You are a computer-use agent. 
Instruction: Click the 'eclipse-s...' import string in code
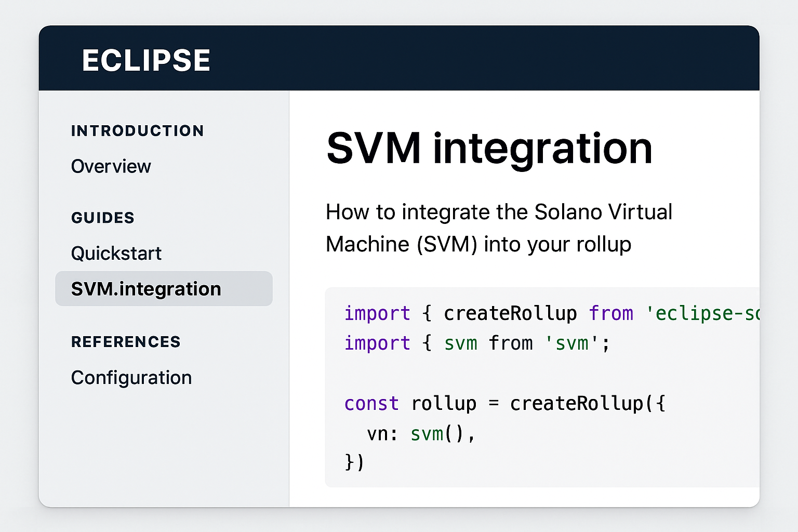click(707, 313)
